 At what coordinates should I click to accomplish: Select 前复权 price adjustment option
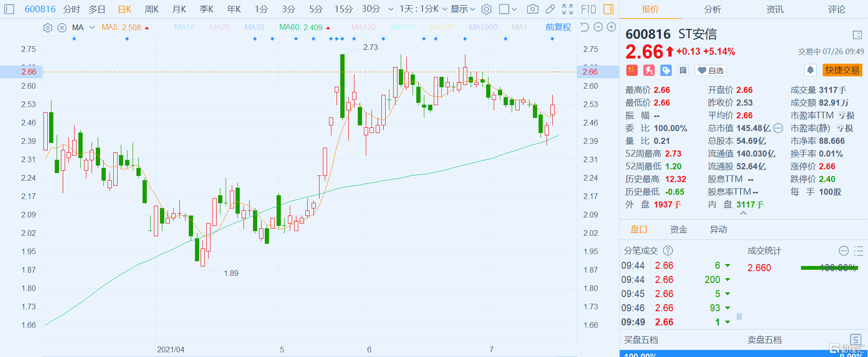558,27
